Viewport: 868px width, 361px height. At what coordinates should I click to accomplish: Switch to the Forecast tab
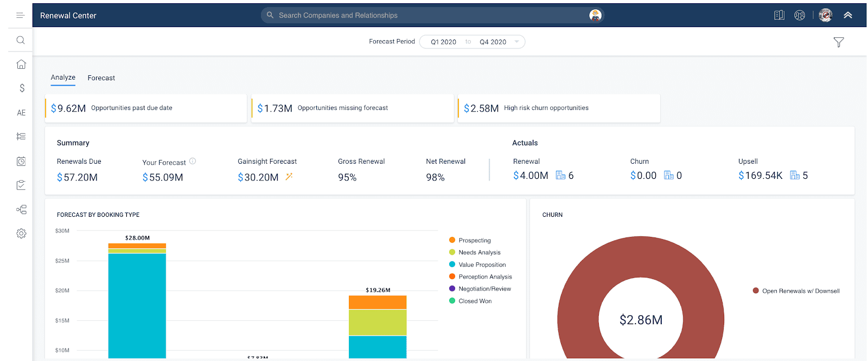click(x=101, y=78)
